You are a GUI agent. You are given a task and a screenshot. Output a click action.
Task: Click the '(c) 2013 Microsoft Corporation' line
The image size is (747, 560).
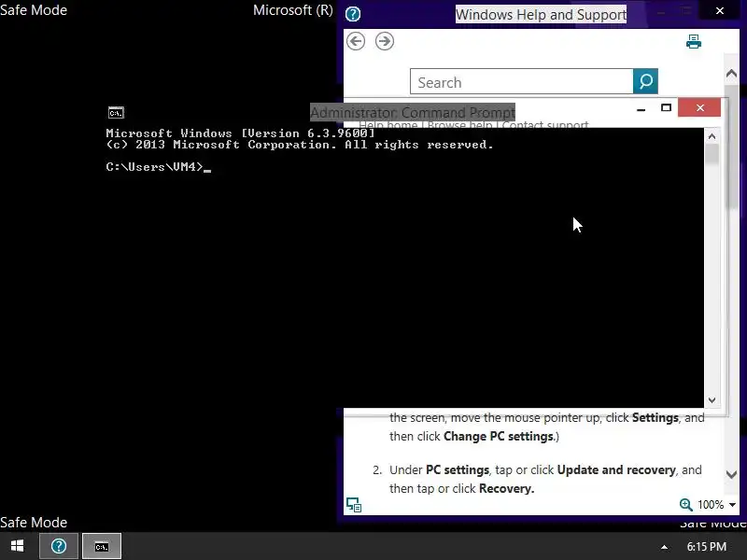coord(300,145)
